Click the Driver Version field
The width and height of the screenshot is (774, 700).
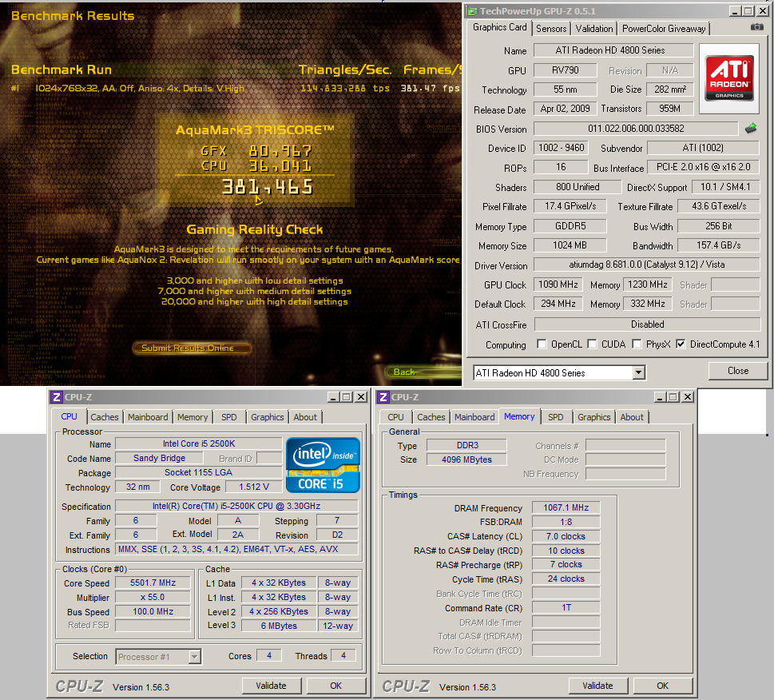647,264
